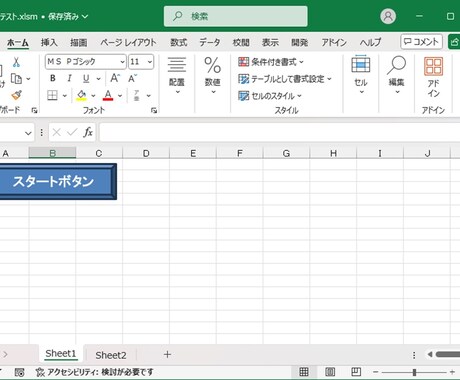This screenshot has height=380, width=460.
Task: Open the borders dropdown arrow
Action: point(65,96)
